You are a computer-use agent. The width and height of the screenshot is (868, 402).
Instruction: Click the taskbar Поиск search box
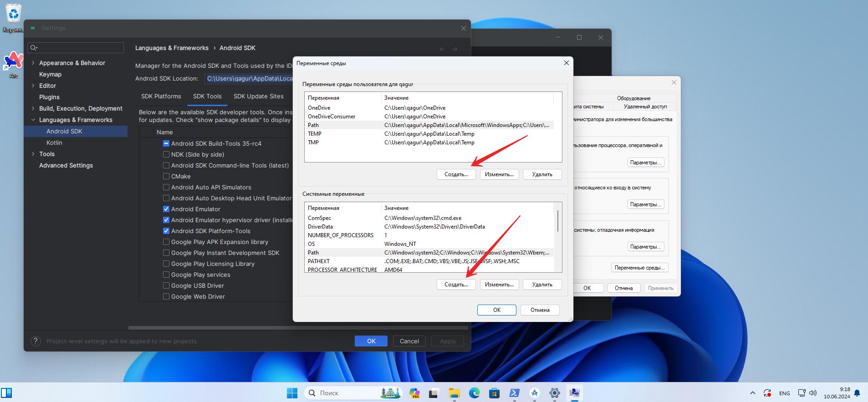tap(353, 393)
